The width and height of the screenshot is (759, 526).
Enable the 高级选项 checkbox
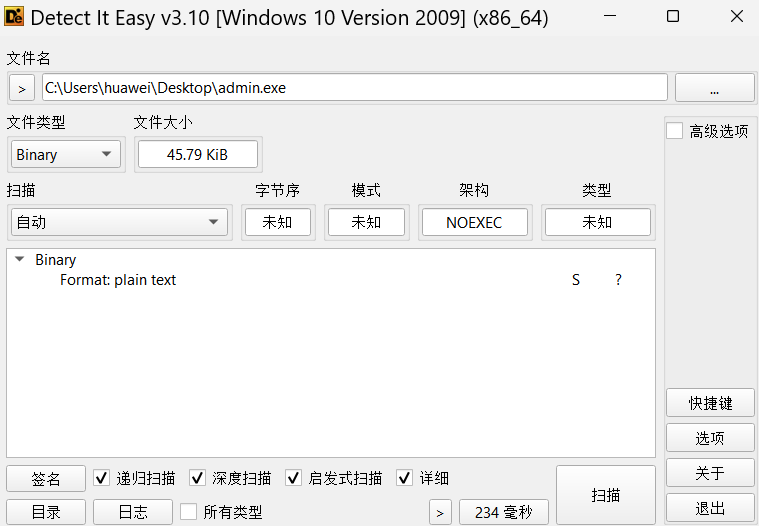pyautogui.click(x=675, y=131)
